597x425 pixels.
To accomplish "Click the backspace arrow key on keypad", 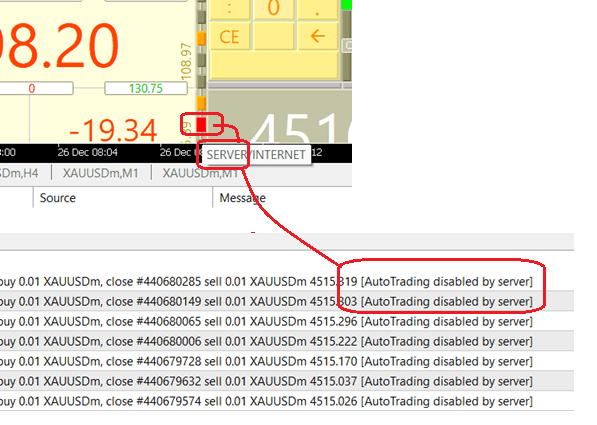I will click(x=318, y=37).
